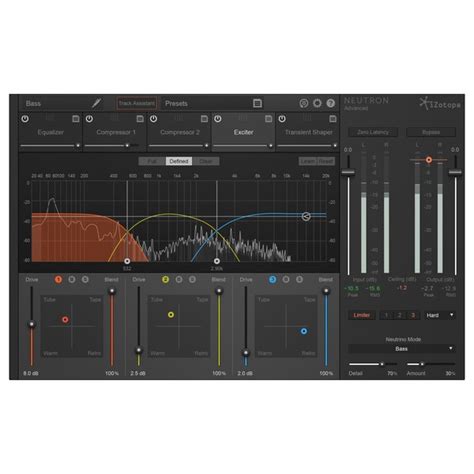Image resolution: width=474 pixels, height=474 pixels.
Task: Open the Compressor 1 module preset icon
Action: [x=140, y=119]
